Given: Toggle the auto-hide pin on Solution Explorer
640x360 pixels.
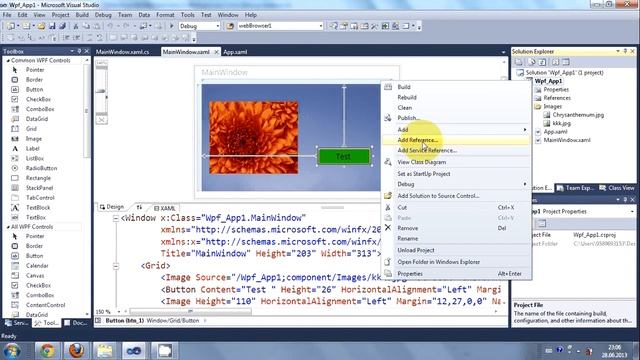Looking at the screenshot, I should click(625, 51).
